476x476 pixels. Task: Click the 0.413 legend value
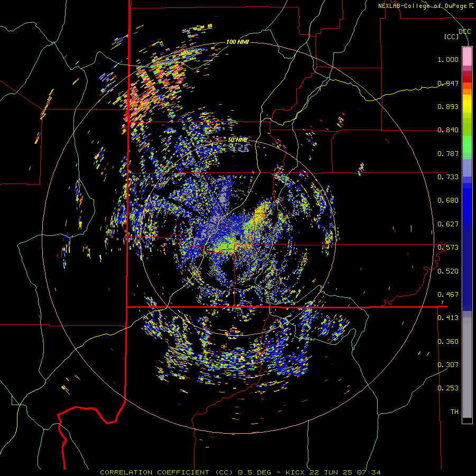click(x=448, y=317)
